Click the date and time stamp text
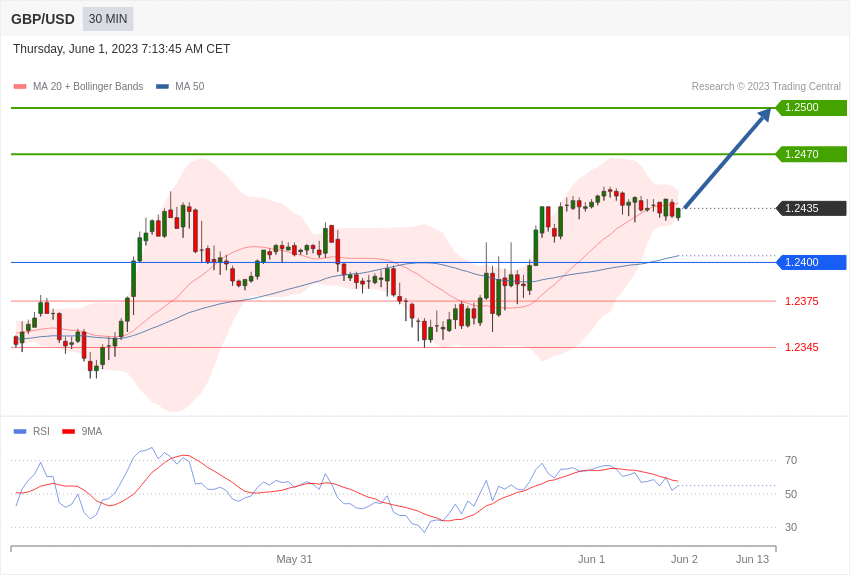This screenshot has height=576, width=850. click(121, 49)
